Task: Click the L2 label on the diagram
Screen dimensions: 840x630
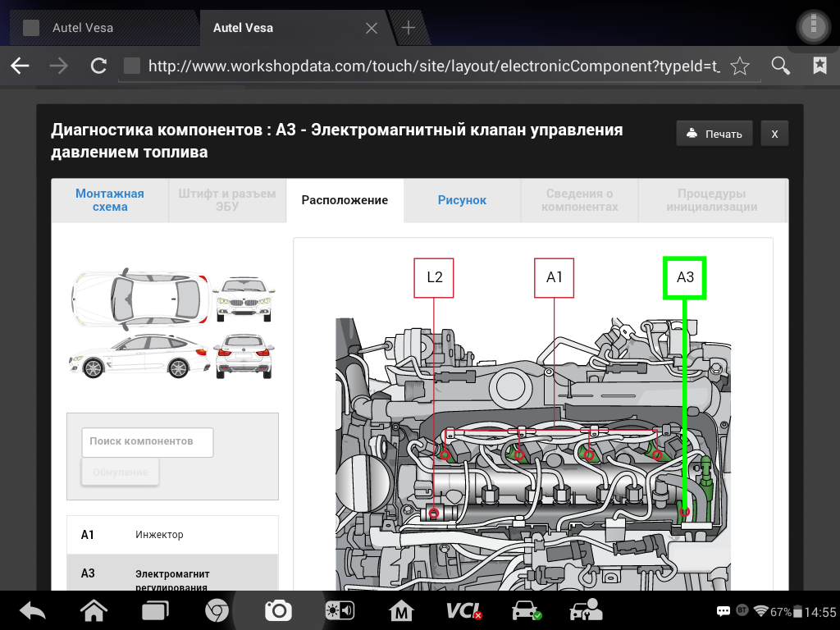Action: 434,277
